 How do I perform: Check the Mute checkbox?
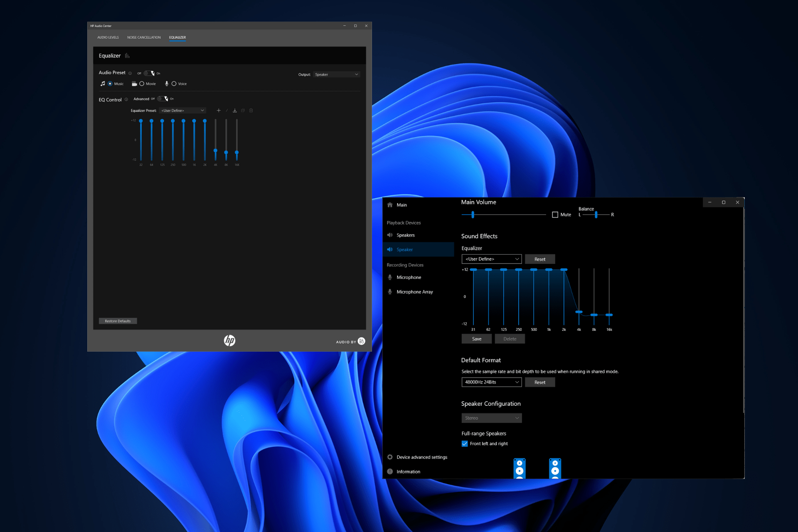coord(555,214)
